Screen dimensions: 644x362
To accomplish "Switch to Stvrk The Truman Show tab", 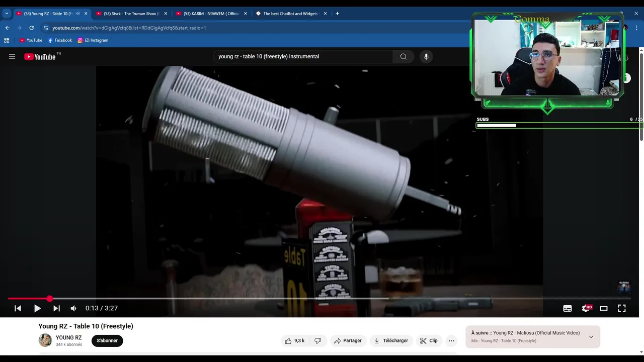I will click(x=131, y=14).
